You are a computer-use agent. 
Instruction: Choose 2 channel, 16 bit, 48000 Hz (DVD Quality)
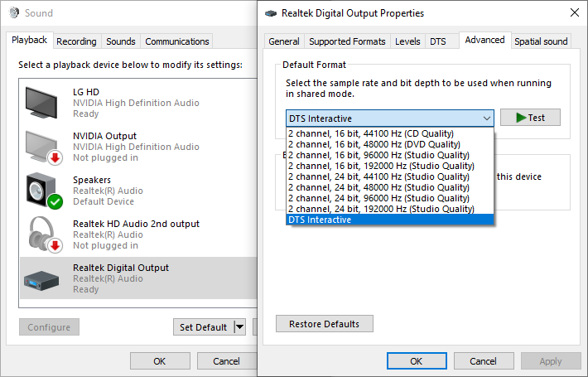(389, 144)
